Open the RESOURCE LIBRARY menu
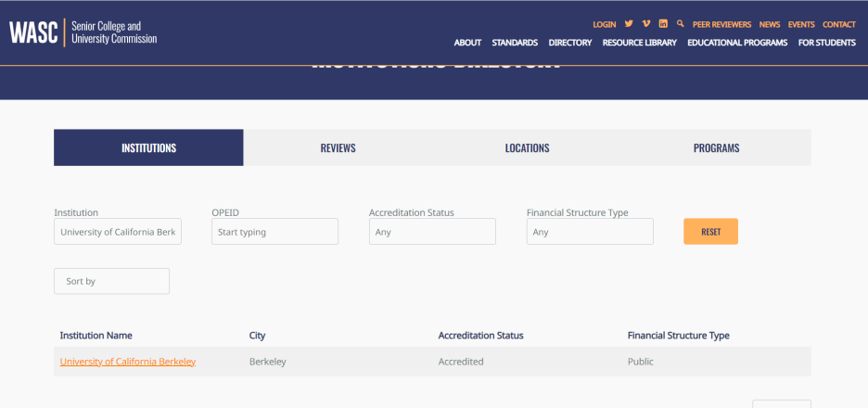868x408 pixels. (639, 43)
